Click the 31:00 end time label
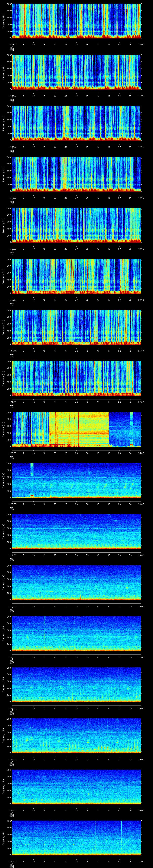153x868 pixels. [x=141, y=861]
